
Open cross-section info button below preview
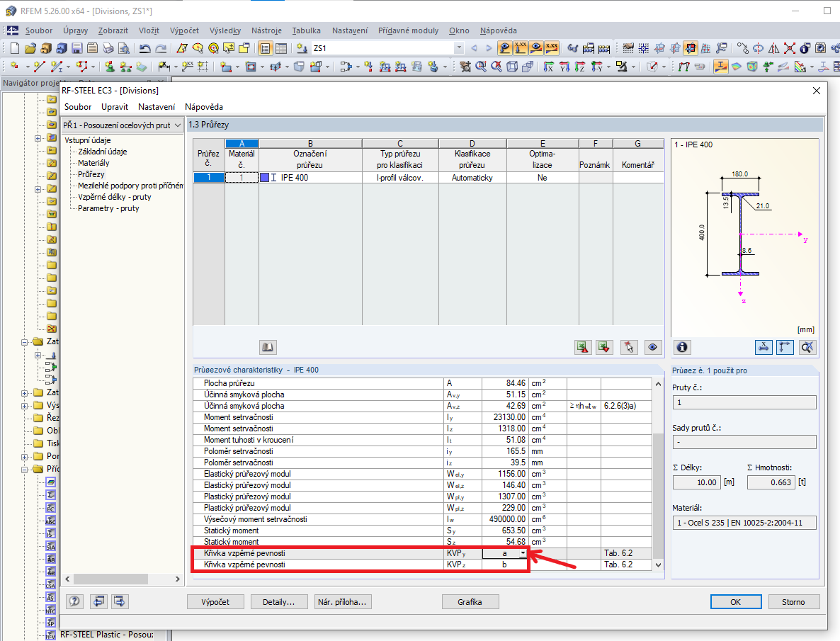click(682, 347)
